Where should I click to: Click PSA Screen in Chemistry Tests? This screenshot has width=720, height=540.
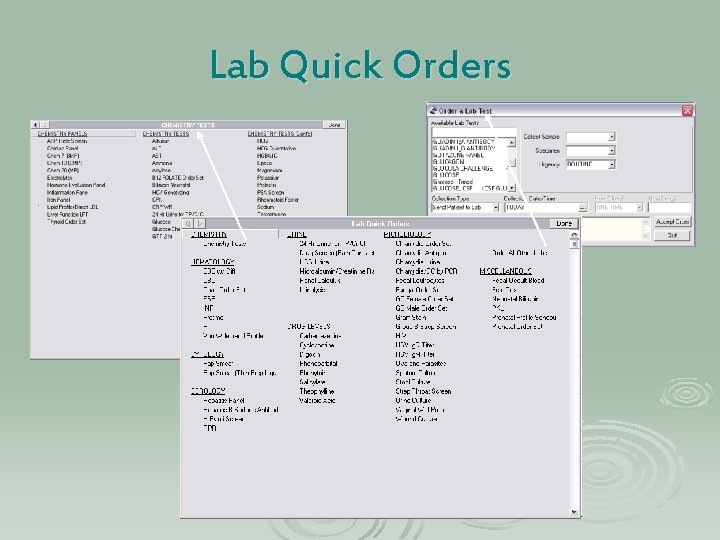pos(270,192)
